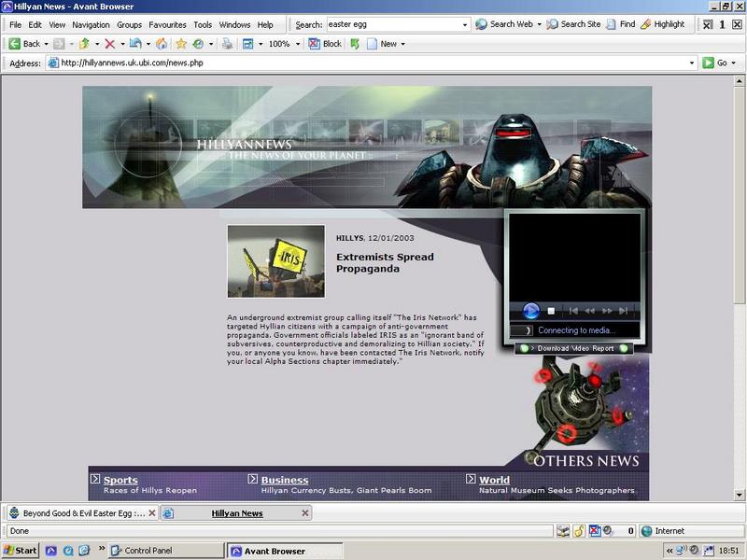Stop the embedded video player

551,311
